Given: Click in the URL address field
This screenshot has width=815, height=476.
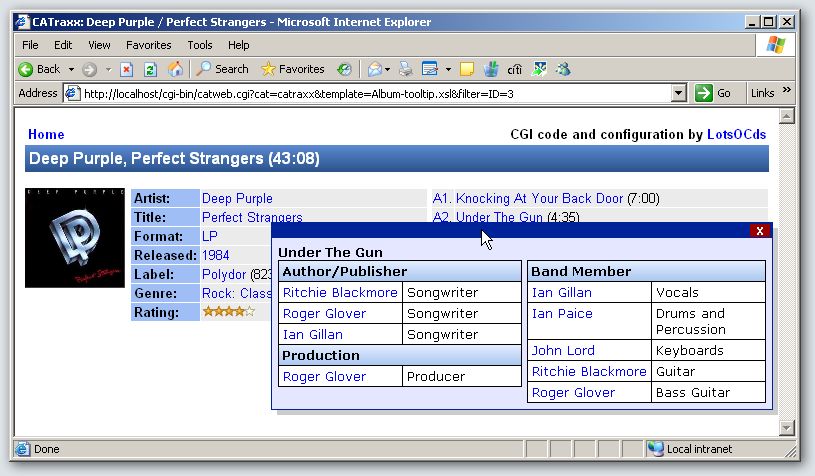Looking at the screenshot, I should pos(370,93).
